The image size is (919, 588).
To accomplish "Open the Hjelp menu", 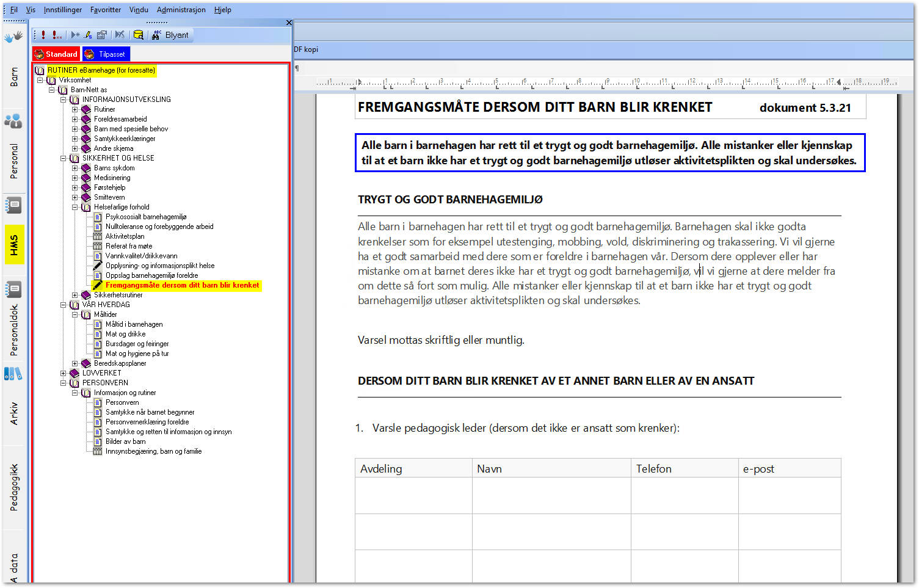I will 223,10.
